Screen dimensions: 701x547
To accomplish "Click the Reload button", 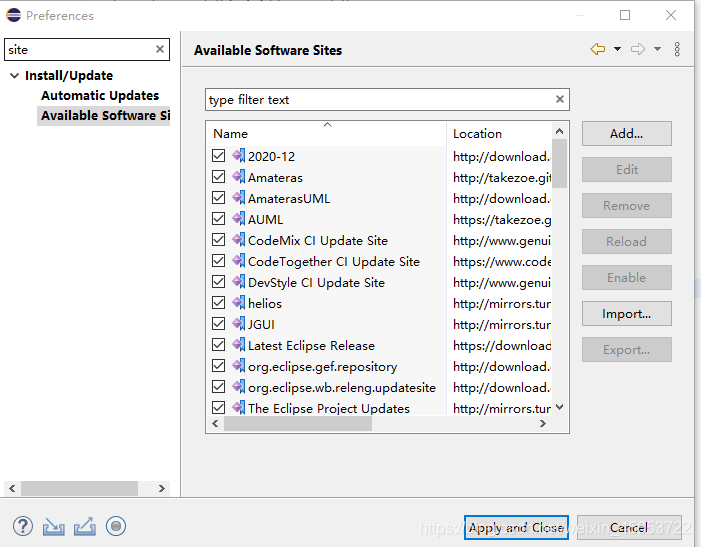I will pyautogui.click(x=626, y=242).
